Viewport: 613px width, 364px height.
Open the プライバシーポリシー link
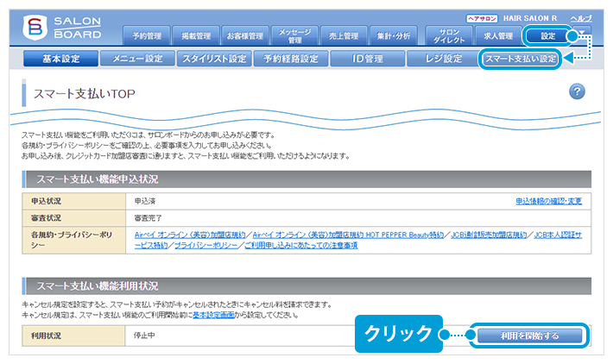point(205,245)
